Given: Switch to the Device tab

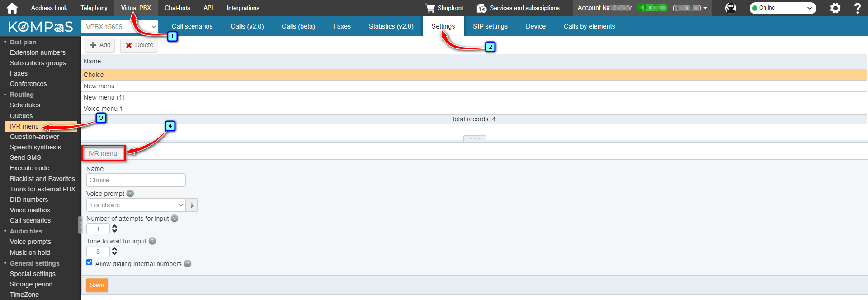Looking at the screenshot, I should [x=536, y=27].
